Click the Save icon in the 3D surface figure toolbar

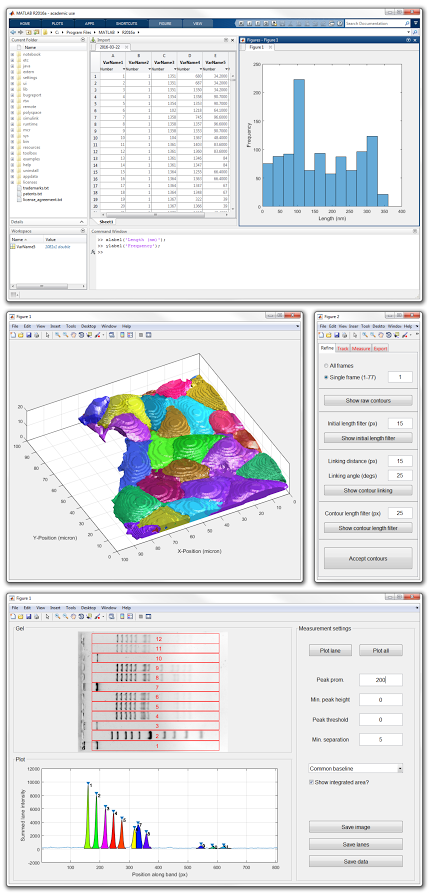click(x=29, y=335)
